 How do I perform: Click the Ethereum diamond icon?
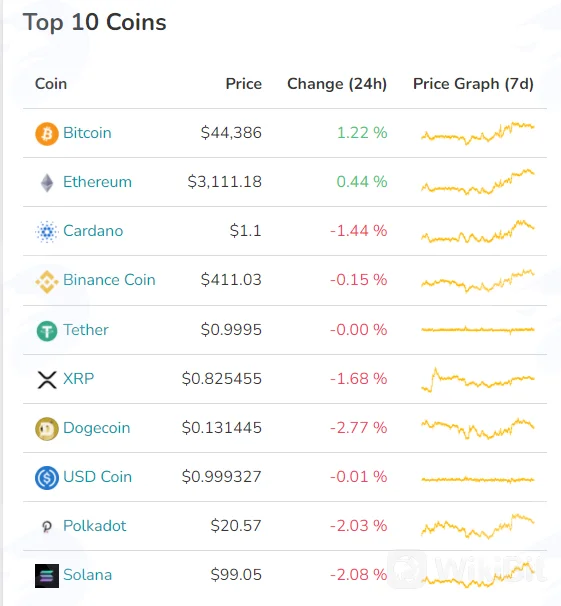point(47,183)
